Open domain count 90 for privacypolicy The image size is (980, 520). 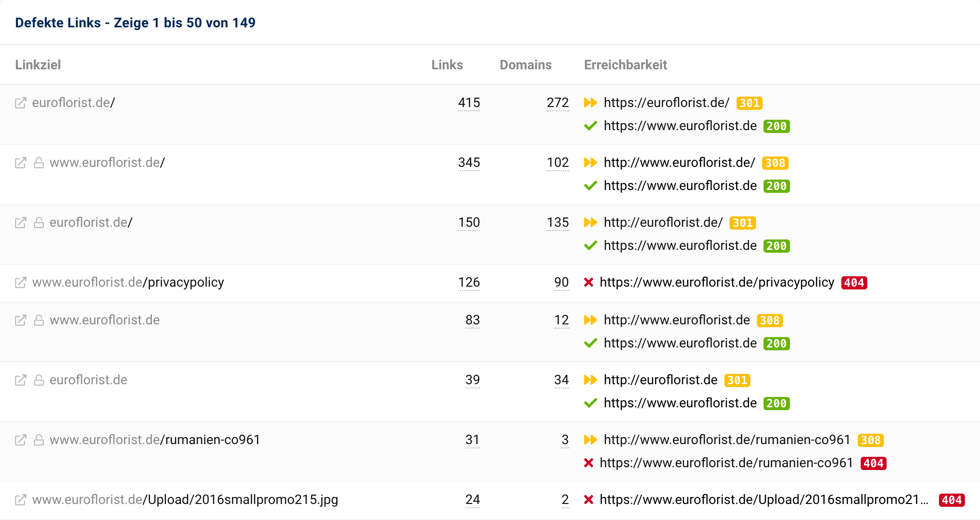561,282
